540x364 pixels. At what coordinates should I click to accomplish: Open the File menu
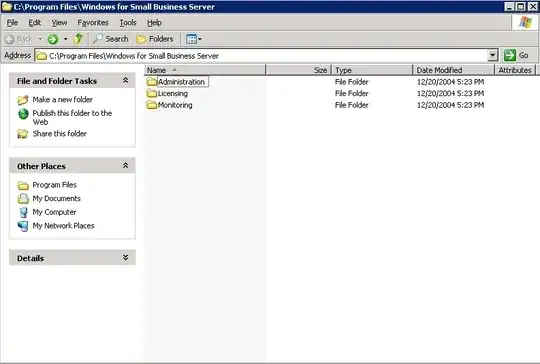12,23
